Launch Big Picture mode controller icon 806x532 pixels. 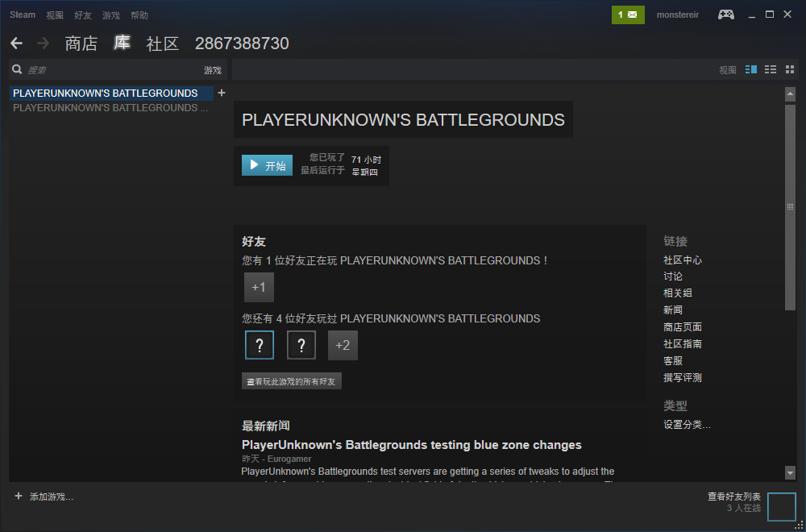726,15
